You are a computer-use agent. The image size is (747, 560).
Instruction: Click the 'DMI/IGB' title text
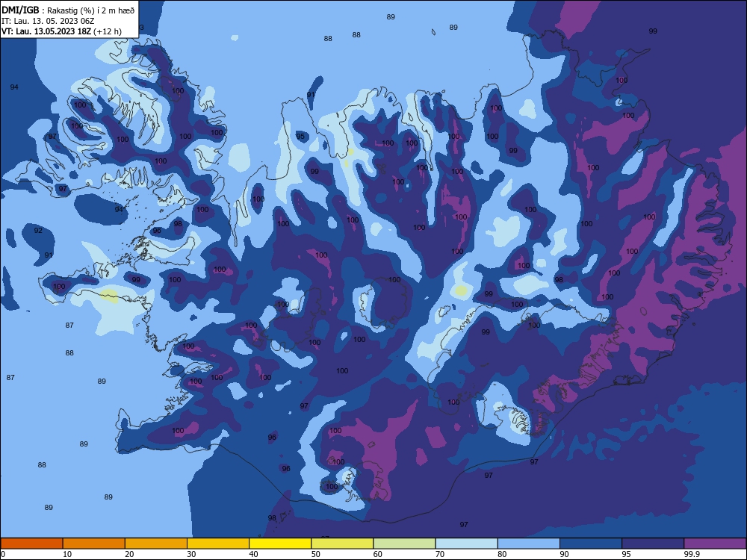[20, 10]
